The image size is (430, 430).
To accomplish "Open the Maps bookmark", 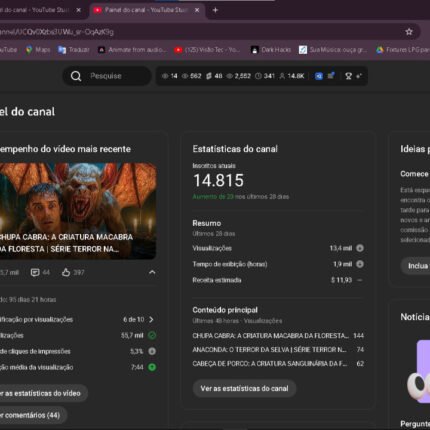I will coord(38,50).
